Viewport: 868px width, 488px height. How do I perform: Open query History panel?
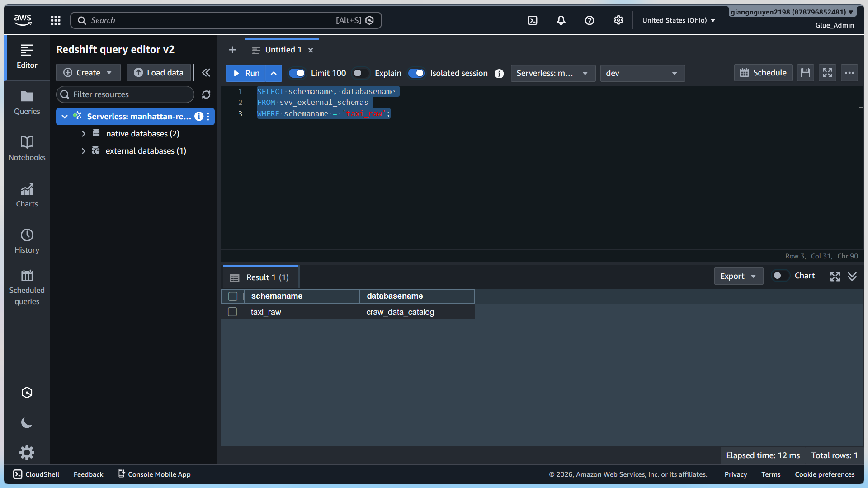tap(27, 241)
